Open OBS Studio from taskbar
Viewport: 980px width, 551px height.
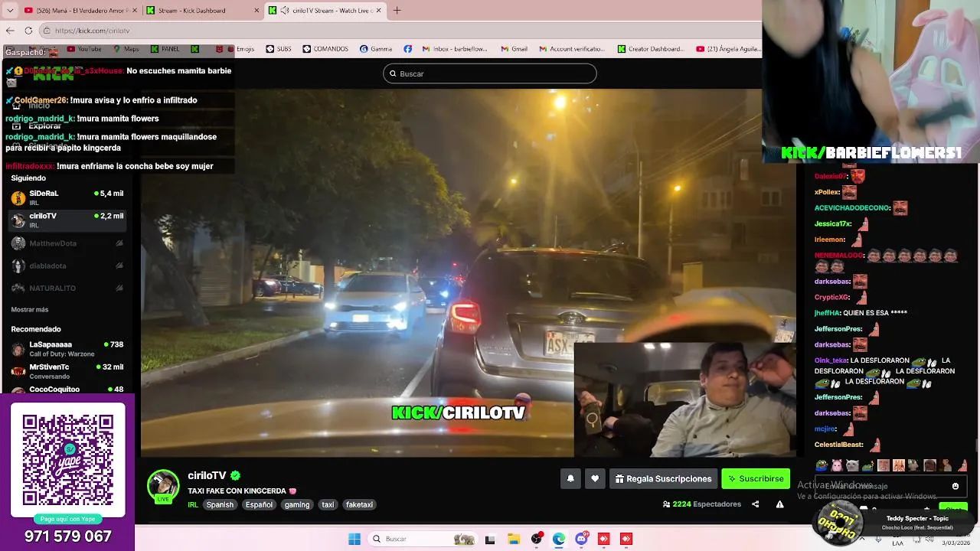coord(537,539)
